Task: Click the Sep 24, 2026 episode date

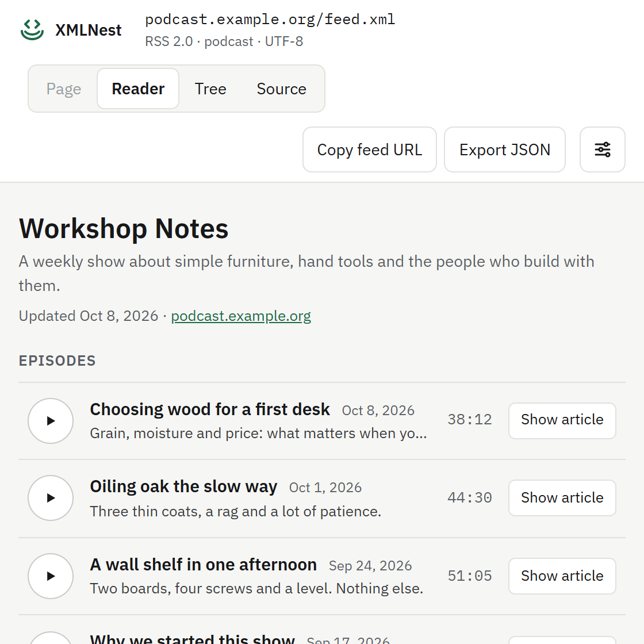Action: coord(370,566)
